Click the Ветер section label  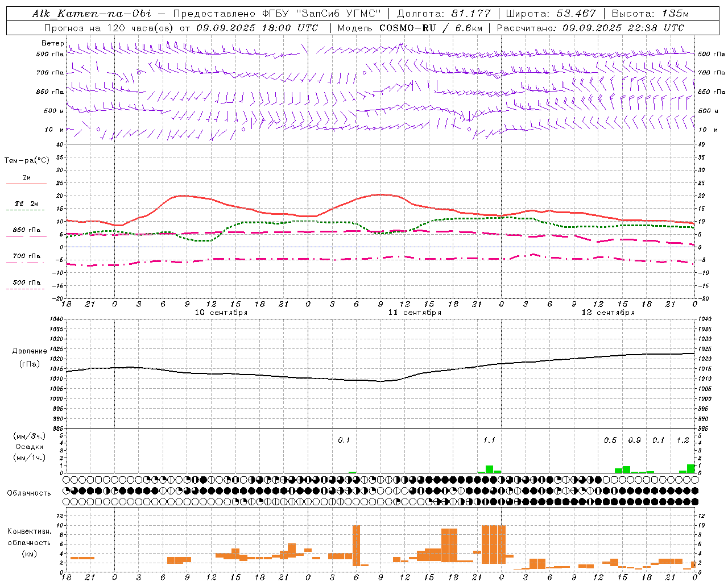coord(53,43)
